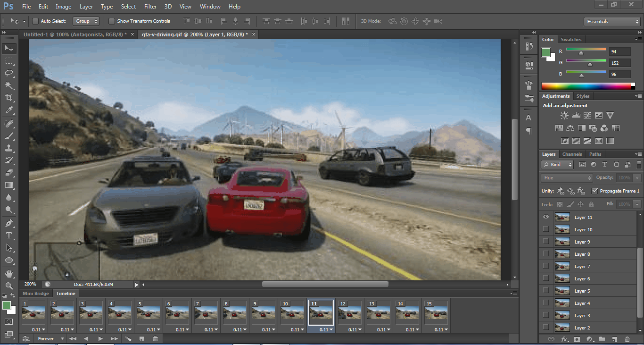Switch to the Untitled-1 document tab
Image resolution: width=644 pixels, height=345 pixels.
pyautogui.click(x=75, y=34)
